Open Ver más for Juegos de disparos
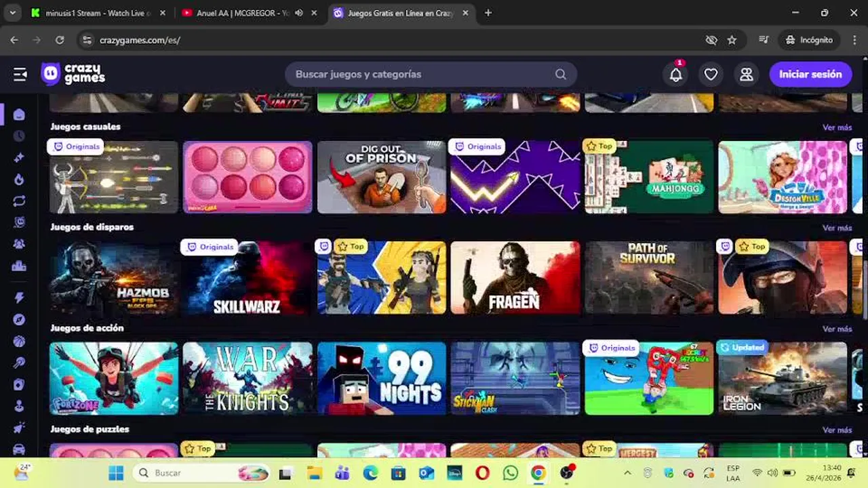 (x=837, y=228)
